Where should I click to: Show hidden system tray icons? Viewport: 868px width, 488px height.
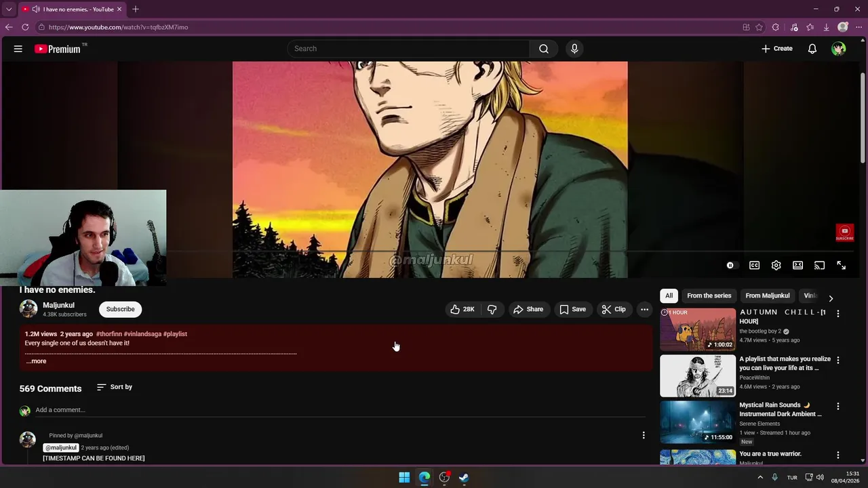click(760, 477)
